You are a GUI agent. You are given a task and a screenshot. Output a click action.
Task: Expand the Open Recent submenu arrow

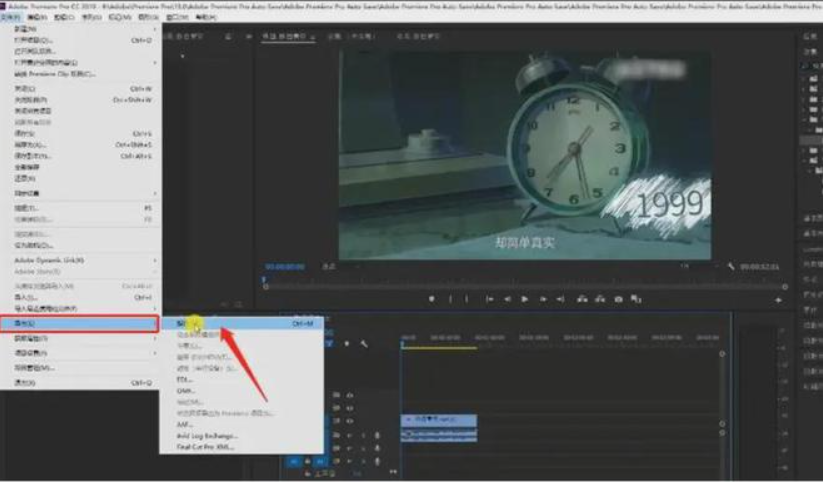click(154, 62)
